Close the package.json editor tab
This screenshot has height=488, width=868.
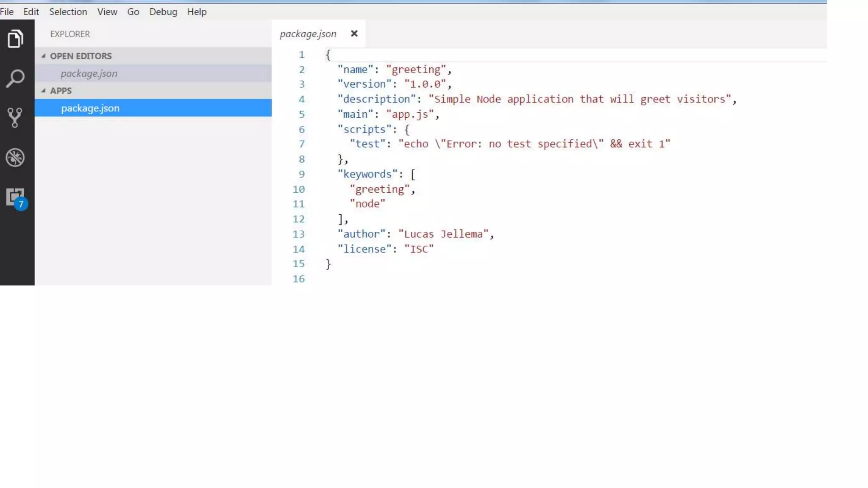pos(354,33)
